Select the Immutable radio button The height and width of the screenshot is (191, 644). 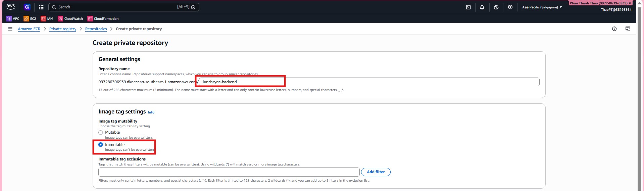[101, 145]
